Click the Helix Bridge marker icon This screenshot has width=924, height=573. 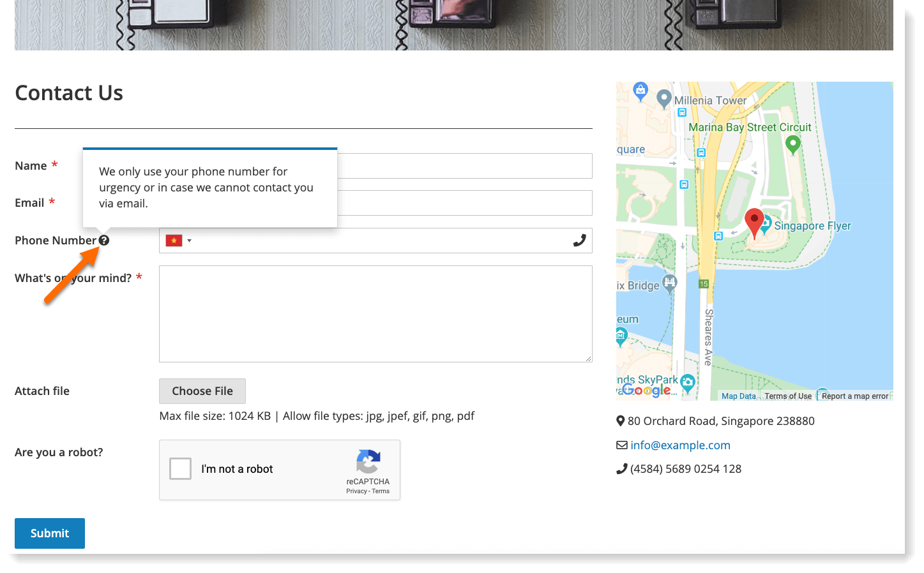click(x=669, y=284)
